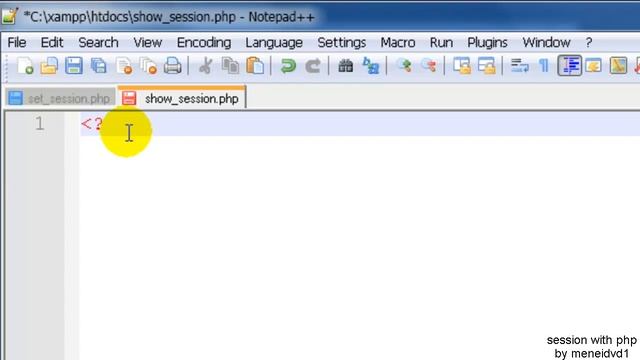Click the Save All toolbar icon
Viewport: 640px width, 360px height.
[x=99, y=66]
